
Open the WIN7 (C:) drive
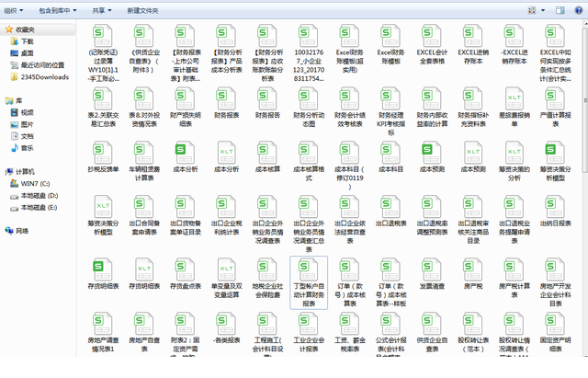(x=30, y=184)
